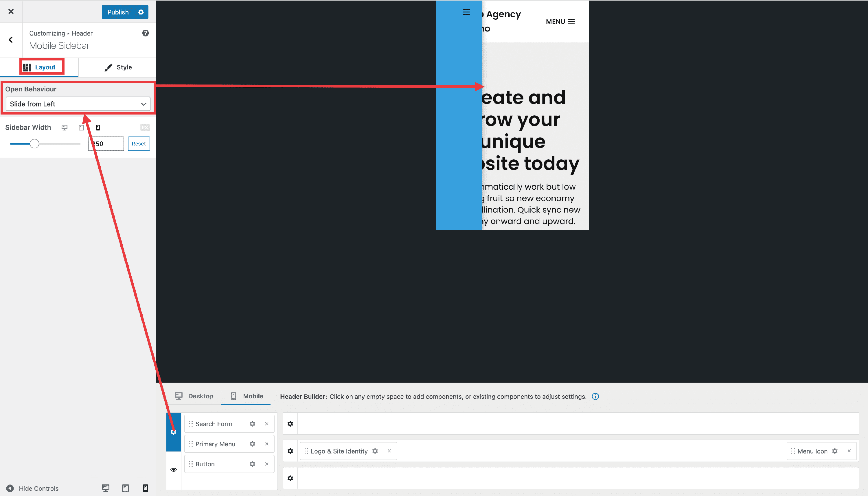Remove the Primary Menu component
Image resolution: width=868 pixels, height=496 pixels.
pyautogui.click(x=267, y=444)
